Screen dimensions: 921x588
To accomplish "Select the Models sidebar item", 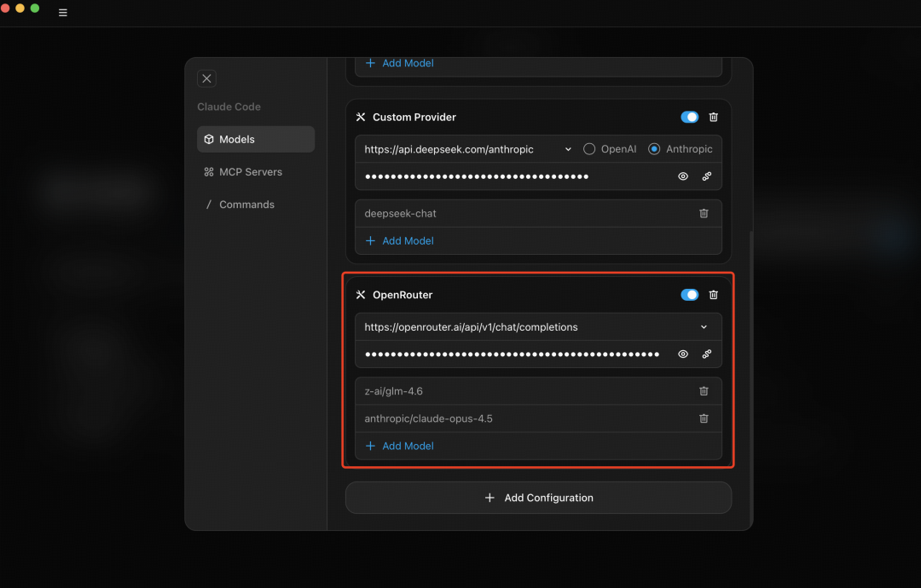I will pyautogui.click(x=256, y=139).
